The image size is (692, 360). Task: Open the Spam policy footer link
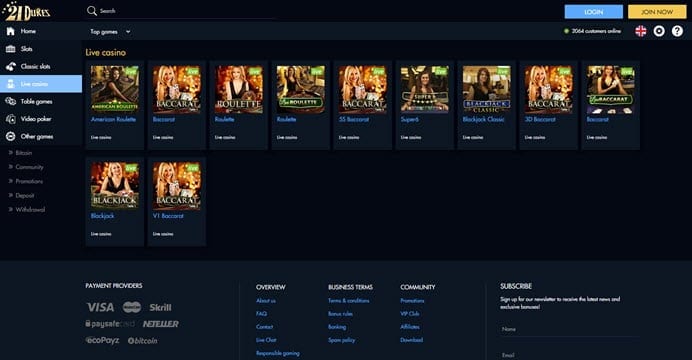[x=341, y=340]
